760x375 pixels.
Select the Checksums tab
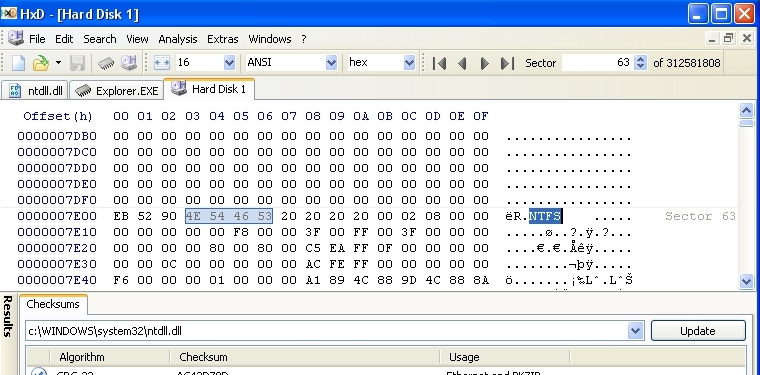(x=53, y=304)
